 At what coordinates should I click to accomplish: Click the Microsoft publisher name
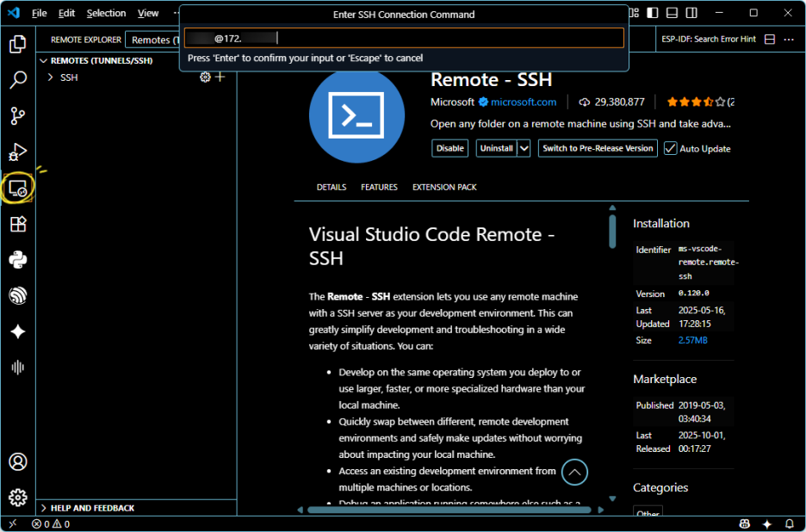coord(452,102)
